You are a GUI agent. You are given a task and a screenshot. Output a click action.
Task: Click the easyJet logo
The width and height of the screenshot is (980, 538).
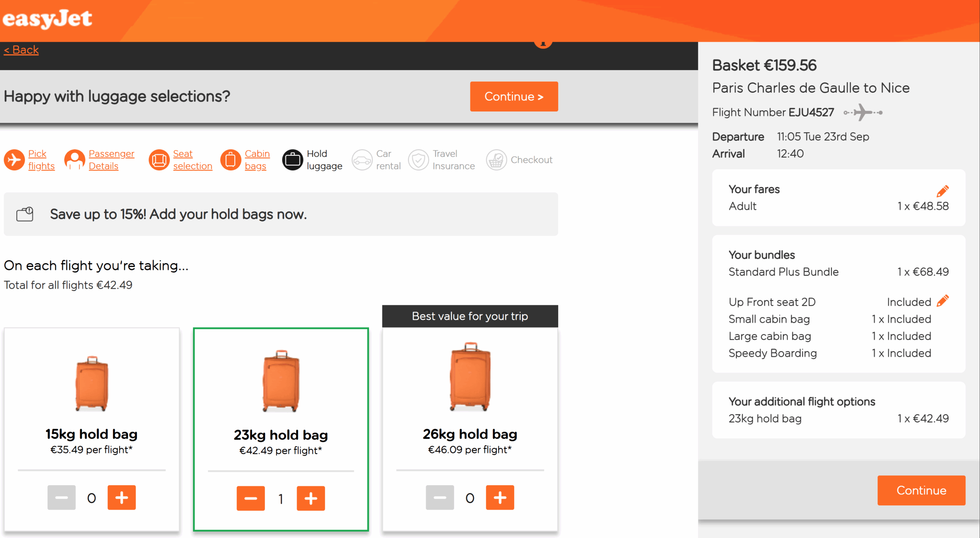click(x=47, y=19)
